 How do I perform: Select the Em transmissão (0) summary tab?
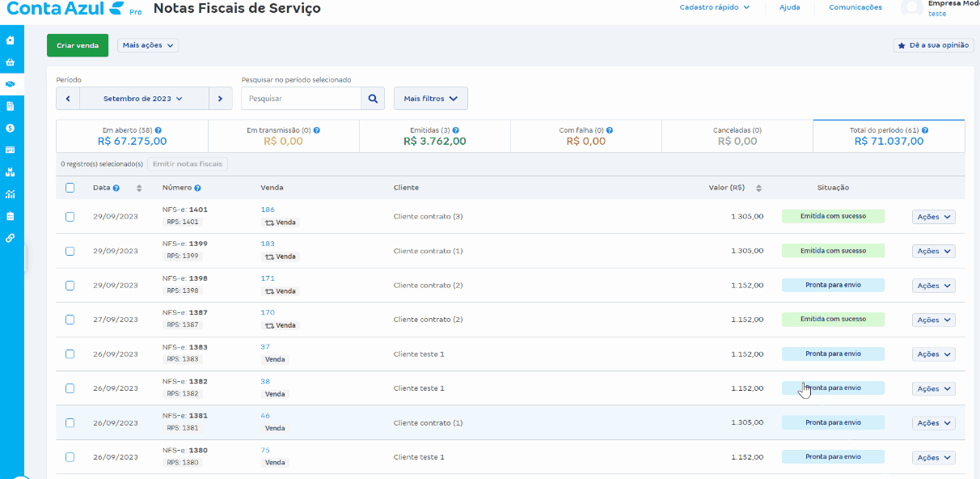coord(283,136)
